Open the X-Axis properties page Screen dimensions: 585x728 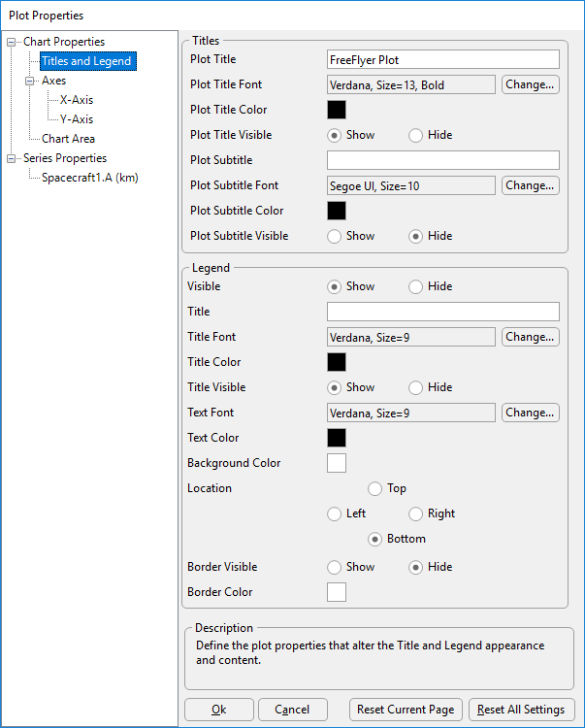click(77, 100)
